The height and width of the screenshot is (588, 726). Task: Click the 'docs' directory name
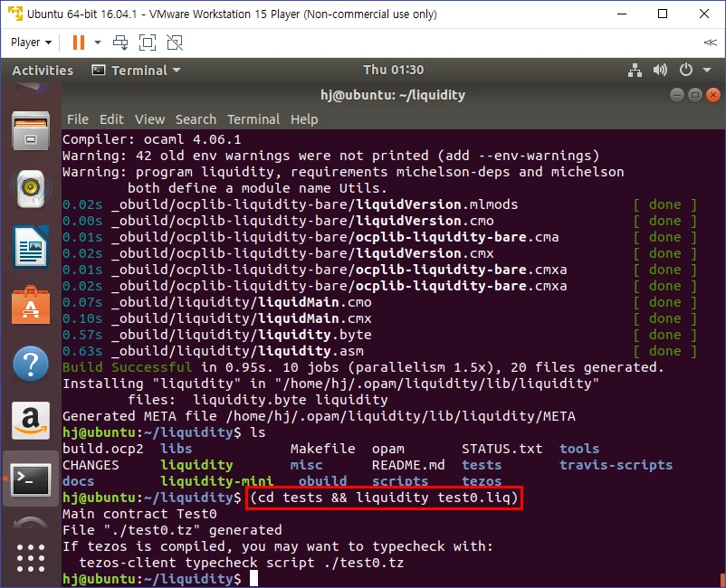(x=78, y=481)
